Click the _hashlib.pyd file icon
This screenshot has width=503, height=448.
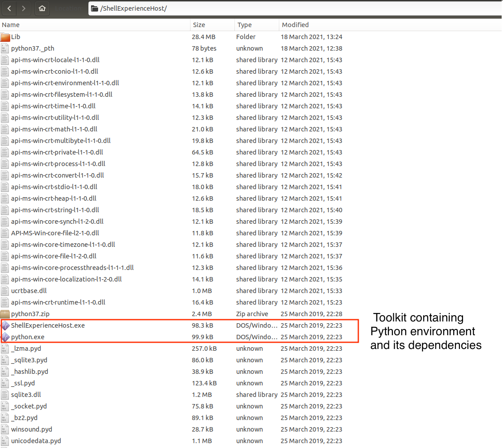pyautogui.click(x=5, y=372)
